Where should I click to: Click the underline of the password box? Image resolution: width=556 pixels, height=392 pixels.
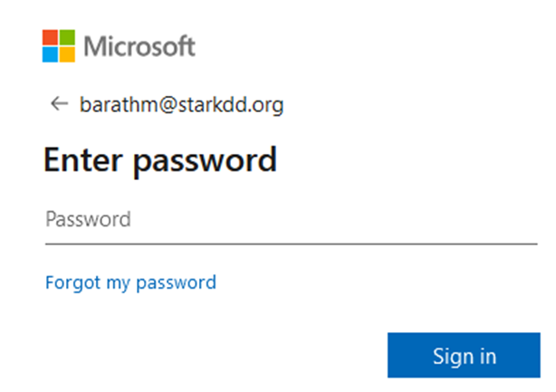(291, 244)
